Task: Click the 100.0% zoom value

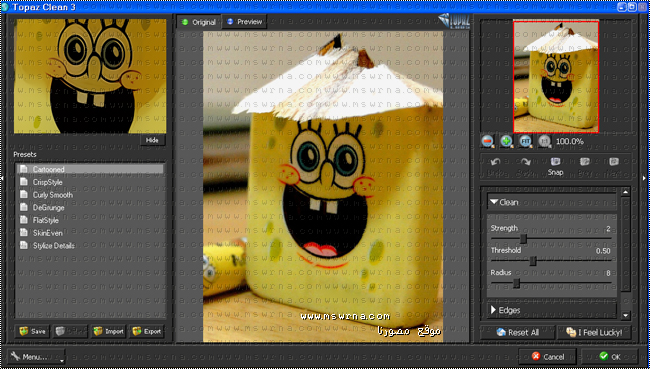Action: (x=570, y=141)
